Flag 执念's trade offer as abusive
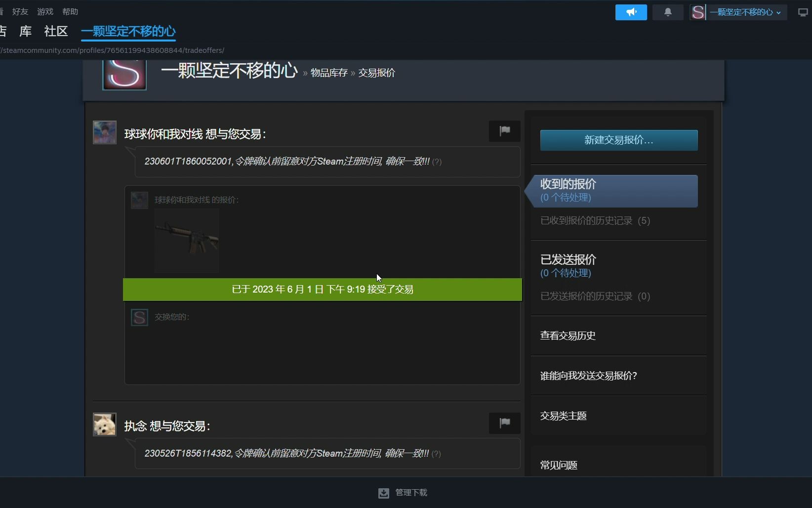The width and height of the screenshot is (812, 508). tap(504, 423)
